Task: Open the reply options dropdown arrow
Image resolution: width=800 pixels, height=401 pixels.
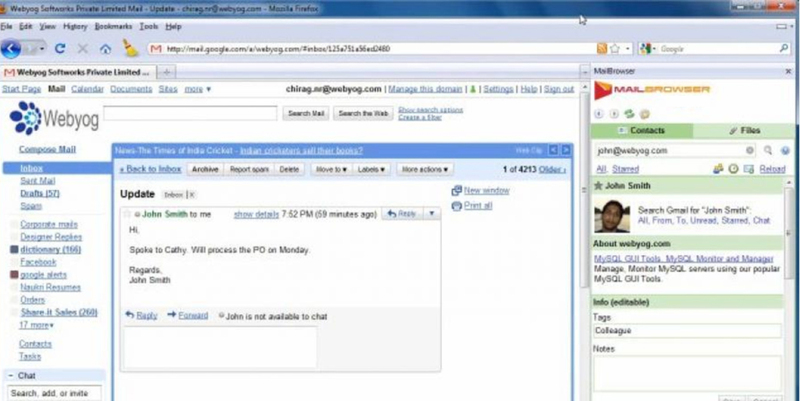Action: [x=432, y=214]
